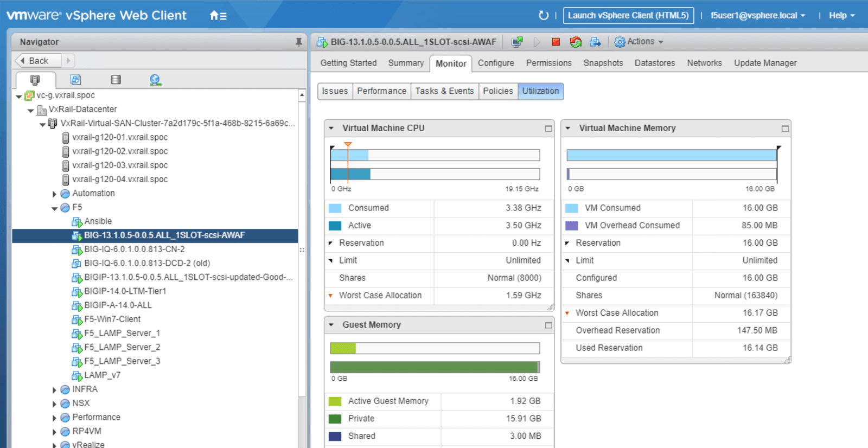Click the Migrate VM icon
This screenshot has height=448, width=868.
coord(595,42)
